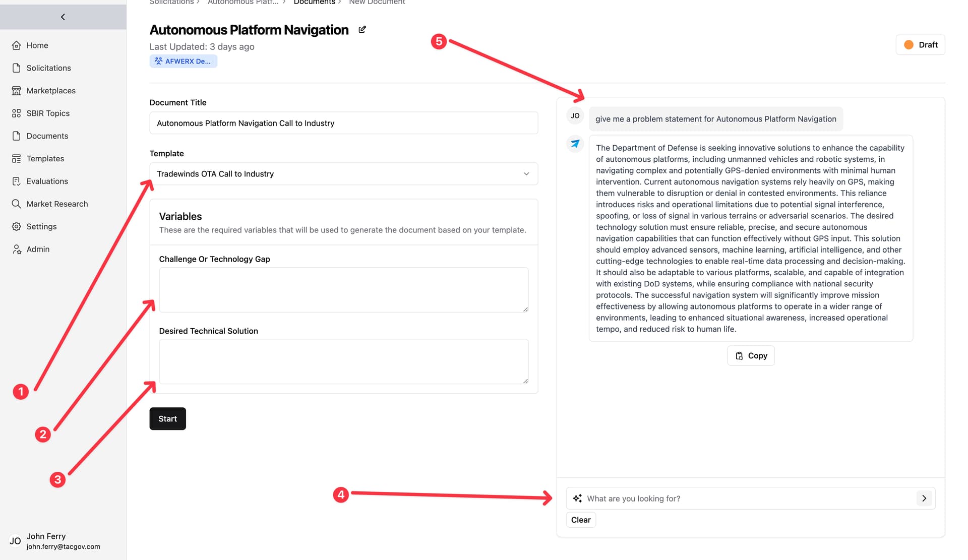Copy the generated problem statement
968x560 pixels.
(751, 356)
